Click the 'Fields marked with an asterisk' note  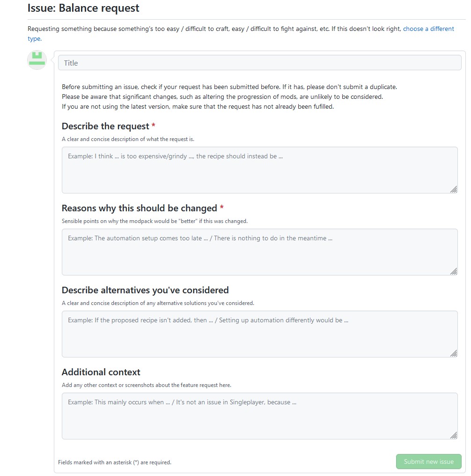coord(115,462)
